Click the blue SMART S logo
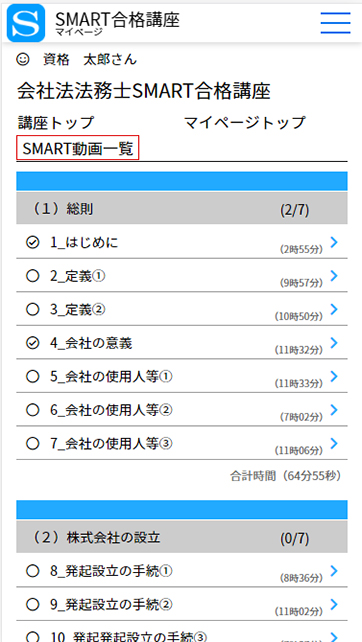 click(x=26, y=23)
